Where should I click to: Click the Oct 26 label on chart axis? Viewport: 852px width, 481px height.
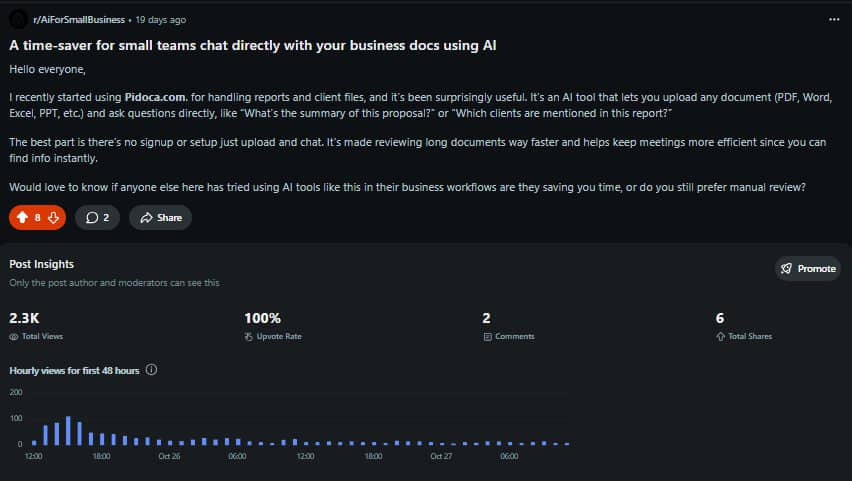pos(169,456)
